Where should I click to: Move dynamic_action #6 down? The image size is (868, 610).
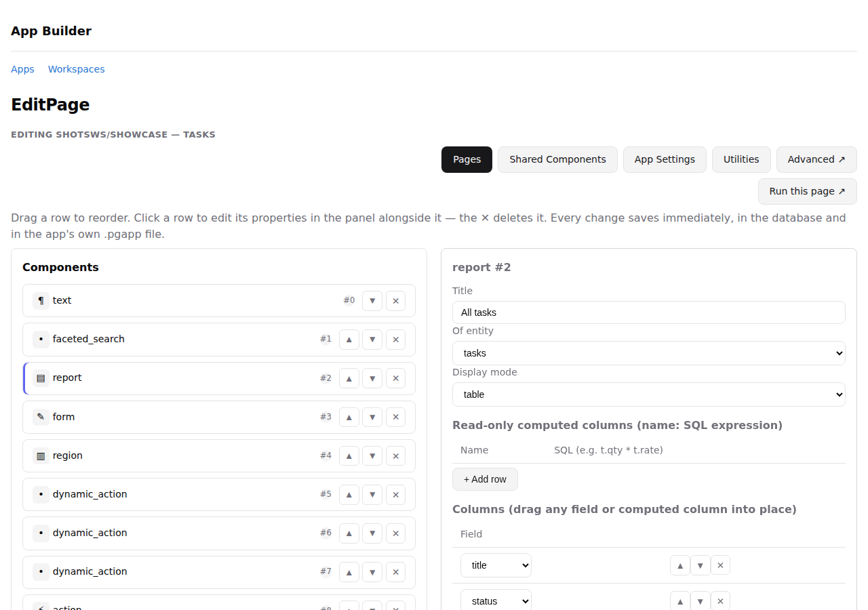(x=372, y=533)
